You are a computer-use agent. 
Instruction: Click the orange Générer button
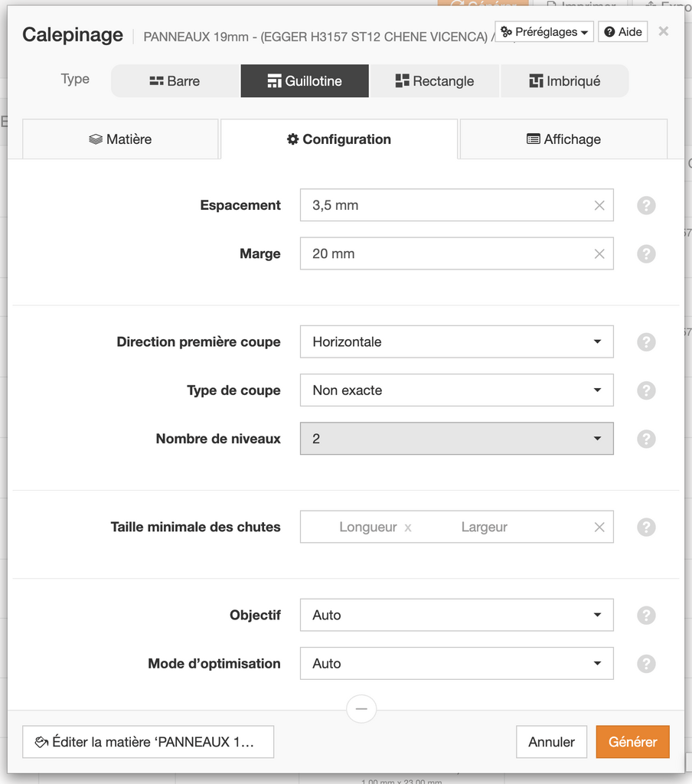pos(632,742)
